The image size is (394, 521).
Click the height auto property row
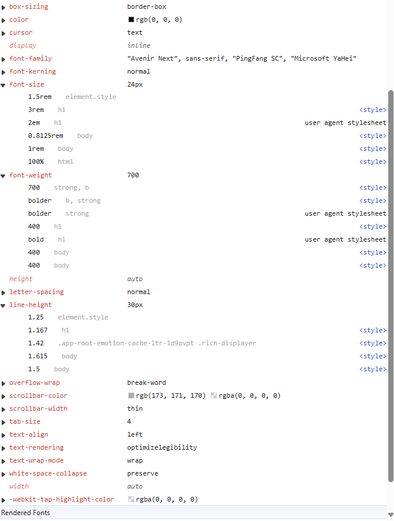193,279
